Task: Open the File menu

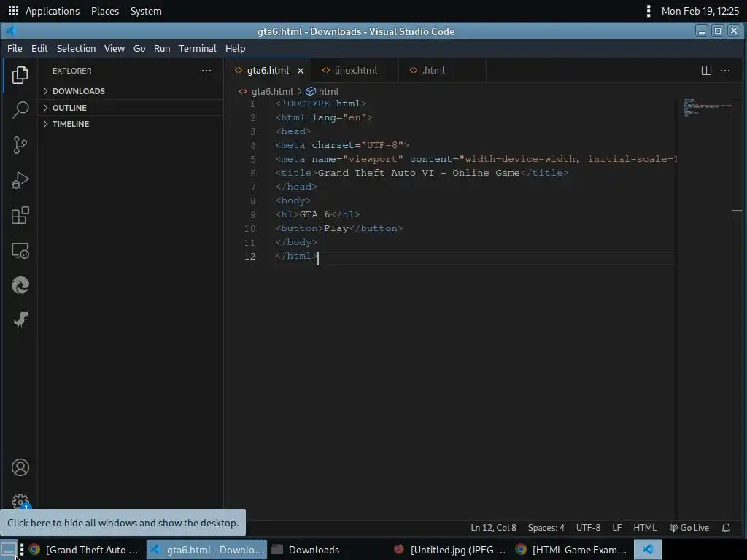Action: [15, 49]
